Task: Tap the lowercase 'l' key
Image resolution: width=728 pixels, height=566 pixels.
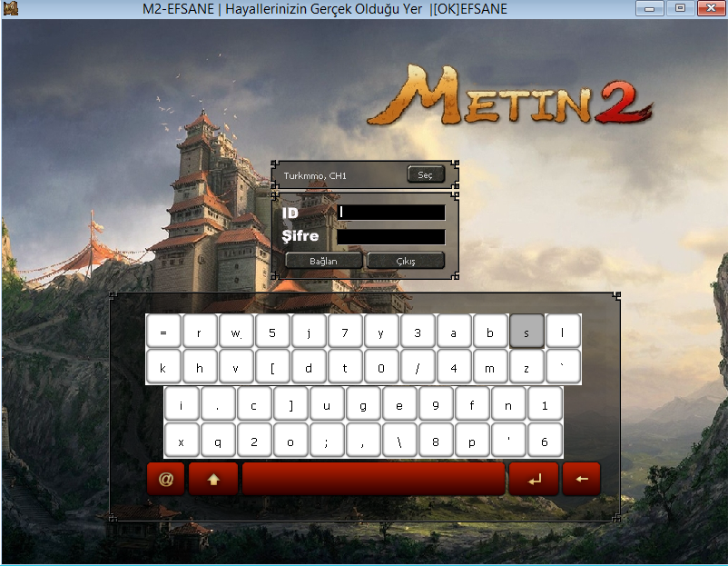Action: 563,332
